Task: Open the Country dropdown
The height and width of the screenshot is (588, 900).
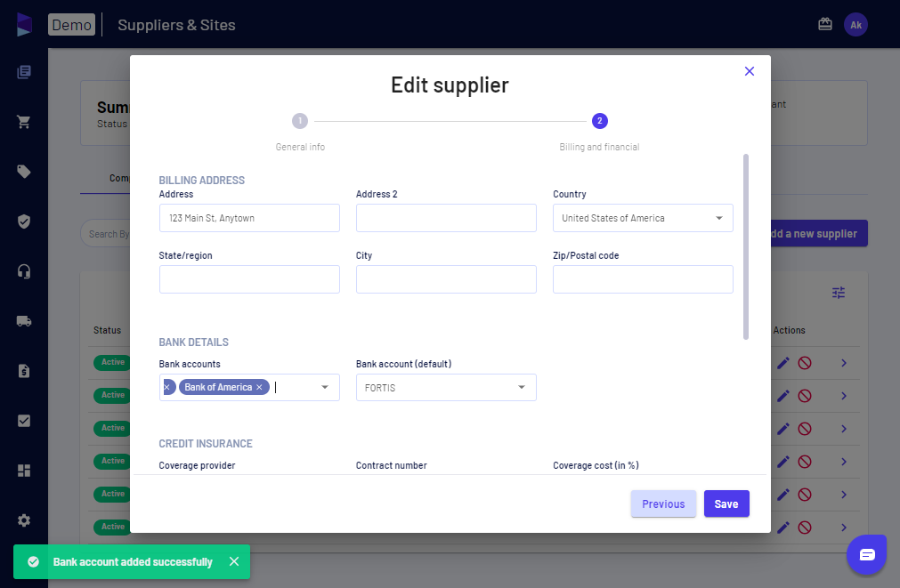Action: [x=643, y=218]
